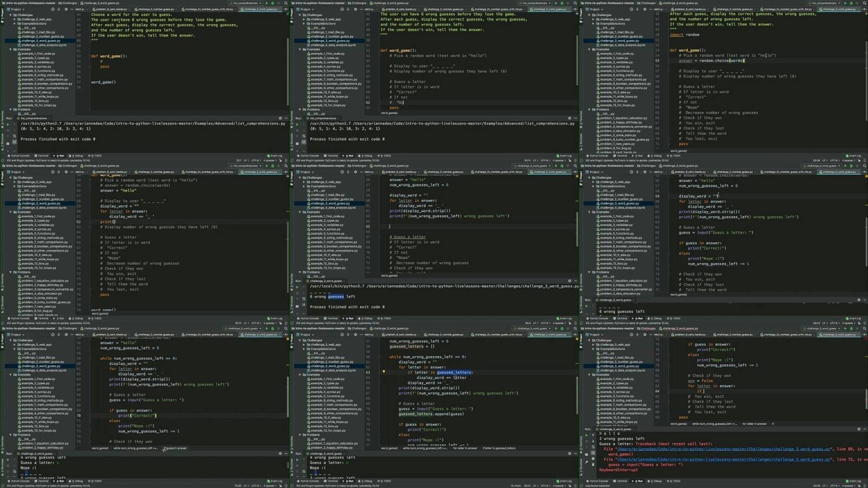
Task: Open the Event Log in the center panel
Action: [x=565, y=319]
